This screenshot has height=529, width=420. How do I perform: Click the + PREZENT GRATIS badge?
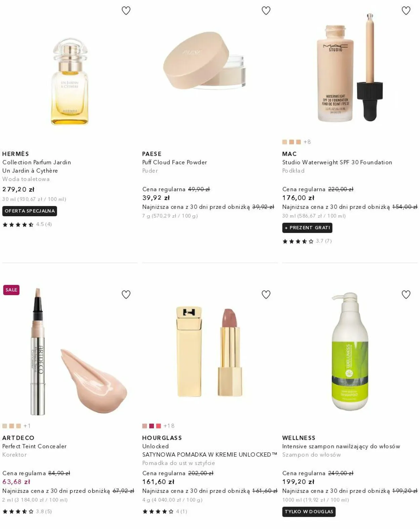[x=307, y=228]
